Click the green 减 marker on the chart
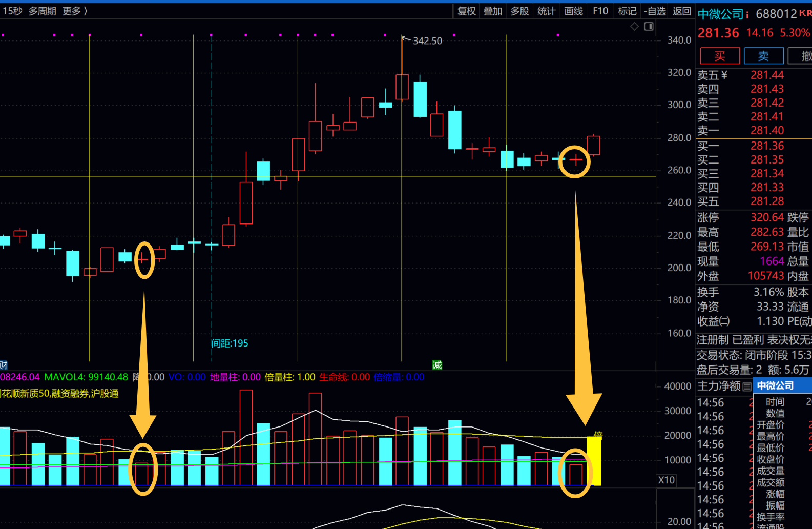 pos(437,364)
